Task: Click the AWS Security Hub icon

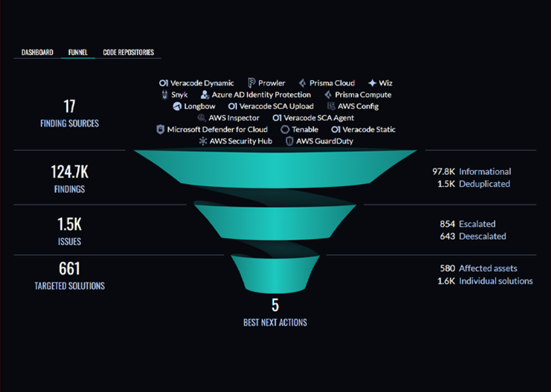Action: click(x=203, y=141)
